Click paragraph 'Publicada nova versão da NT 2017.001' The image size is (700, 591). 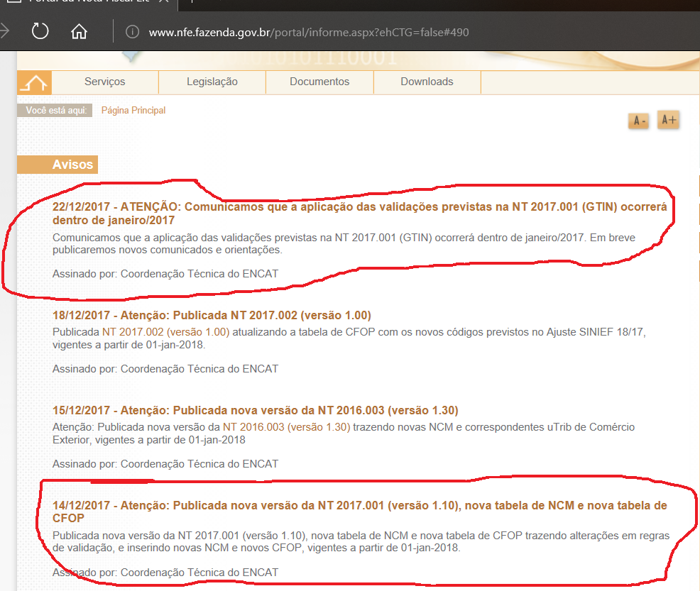point(361,541)
